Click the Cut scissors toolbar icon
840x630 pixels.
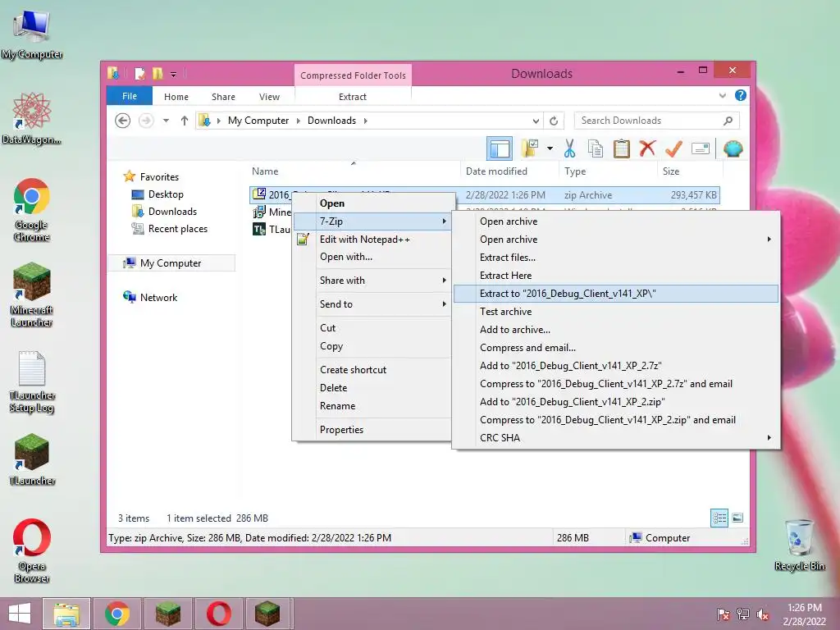point(569,148)
